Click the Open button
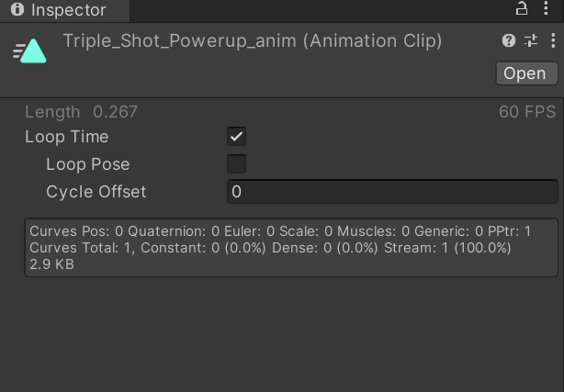The height and width of the screenshot is (392, 564). point(527,73)
